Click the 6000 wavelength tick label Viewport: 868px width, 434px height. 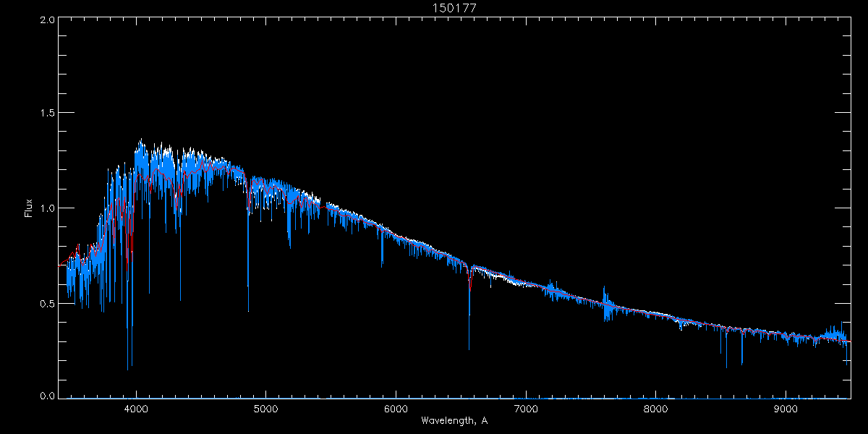[396, 407]
